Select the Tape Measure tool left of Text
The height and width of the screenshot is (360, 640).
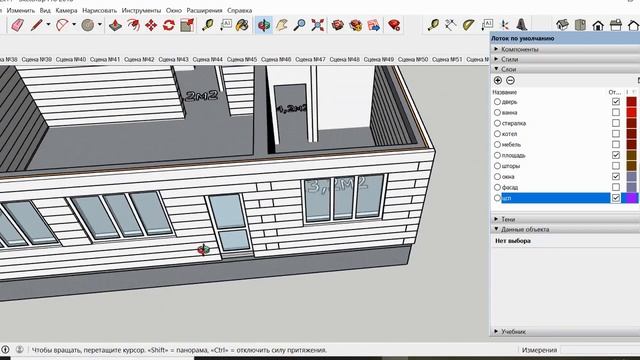point(208,25)
